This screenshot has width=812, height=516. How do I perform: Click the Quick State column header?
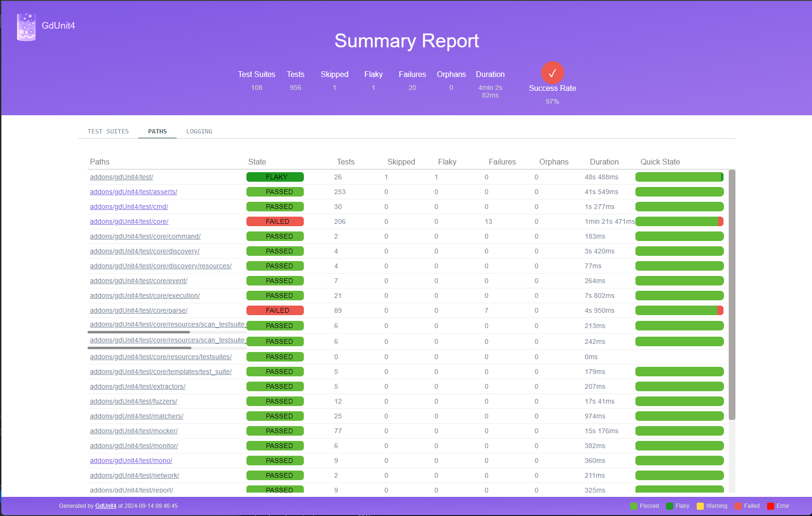pyautogui.click(x=660, y=162)
